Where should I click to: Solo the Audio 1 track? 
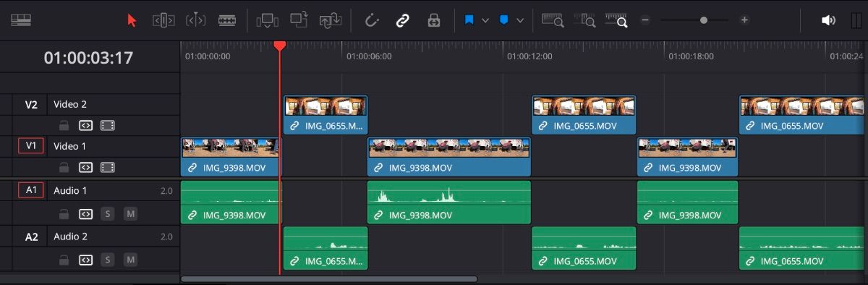point(108,214)
